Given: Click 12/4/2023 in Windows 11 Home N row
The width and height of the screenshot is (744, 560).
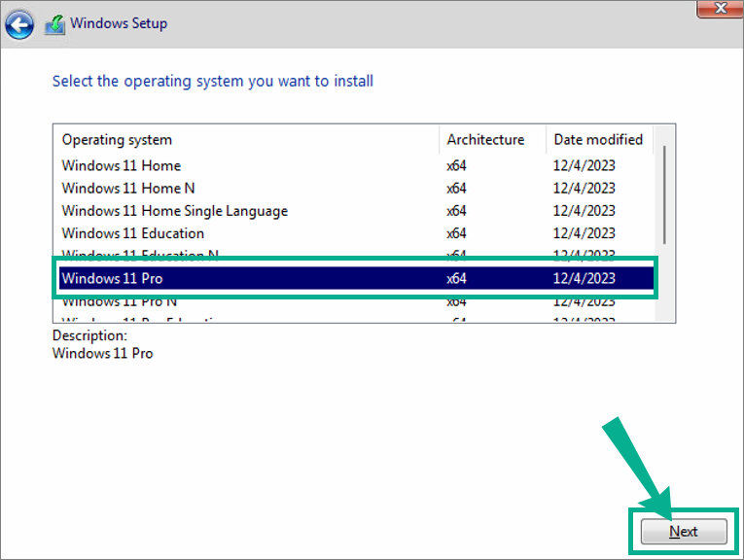Looking at the screenshot, I should click(x=585, y=189).
